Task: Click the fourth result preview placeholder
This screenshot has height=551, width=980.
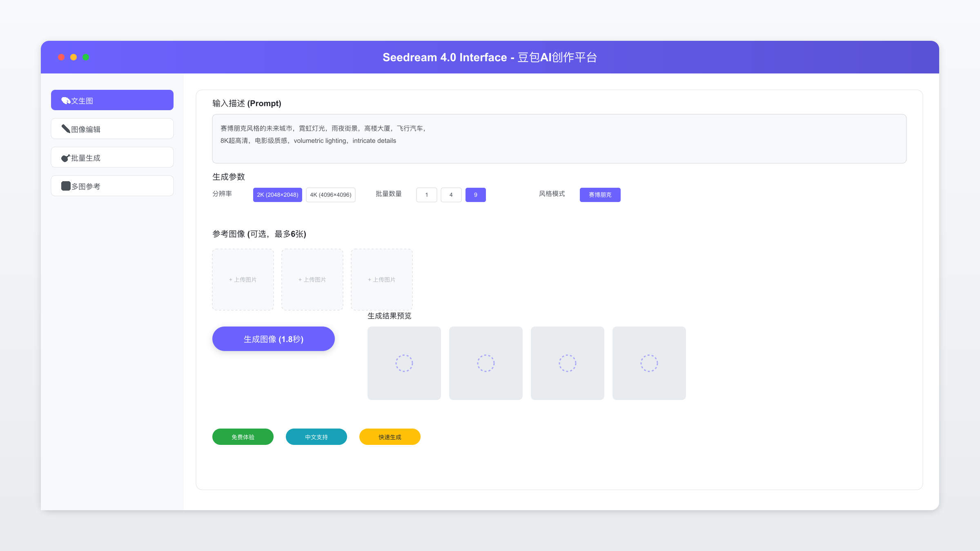Action: point(649,363)
